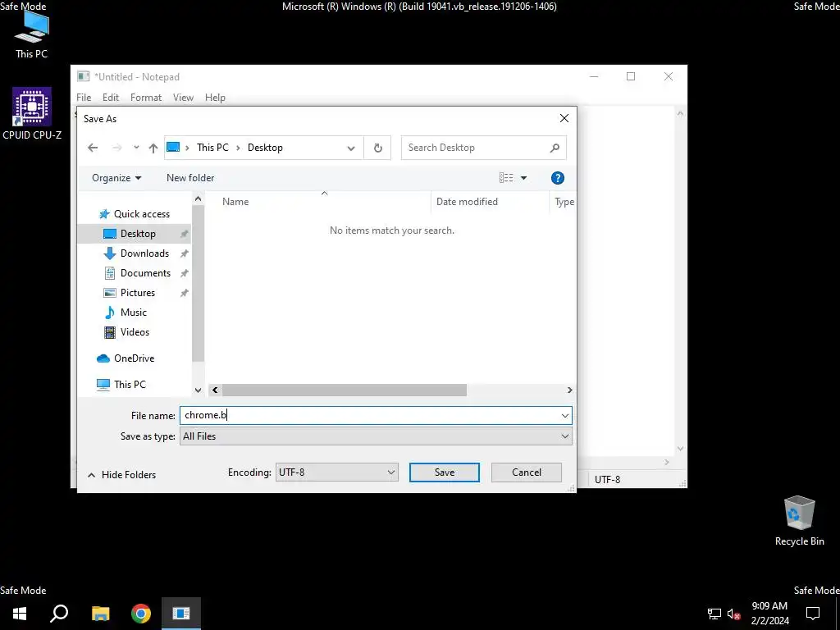
Task: Click the Desktop breadcrumb
Action: [x=265, y=148]
